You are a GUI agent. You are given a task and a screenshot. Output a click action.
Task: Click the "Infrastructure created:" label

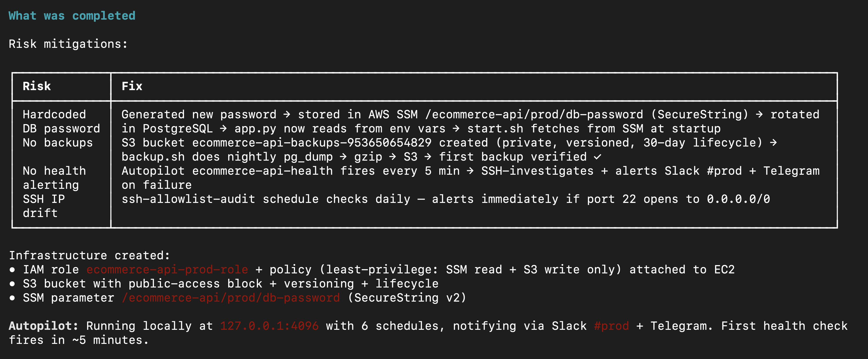point(89,256)
